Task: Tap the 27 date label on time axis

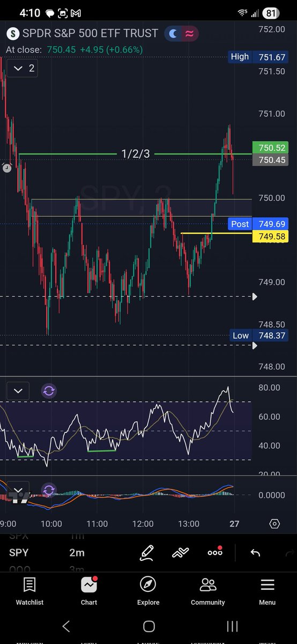Action: click(234, 524)
